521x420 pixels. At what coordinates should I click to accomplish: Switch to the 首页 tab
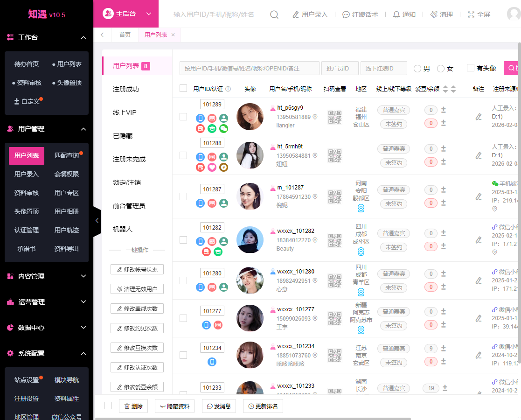125,35
